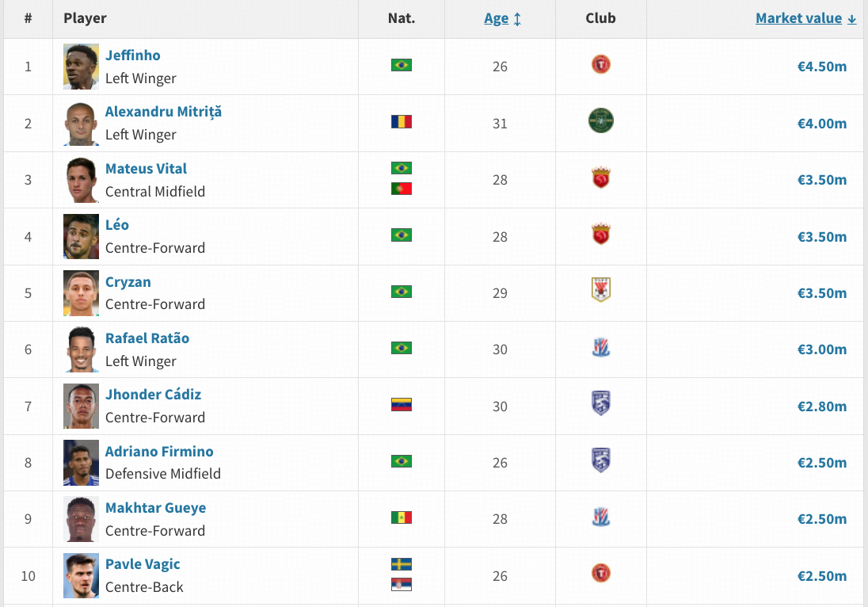
Task: Click the Romanian flag for Mitriță
Action: (402, 122)
